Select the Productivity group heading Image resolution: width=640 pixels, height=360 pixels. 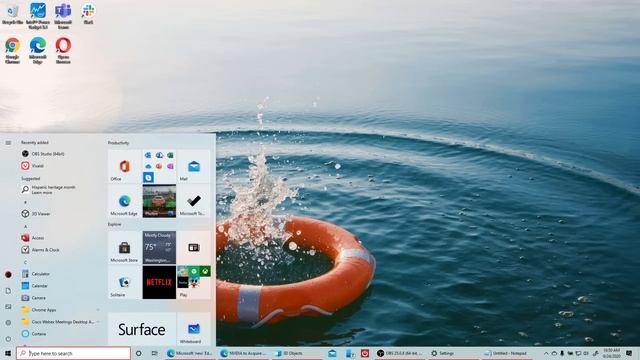pos(118,143)
